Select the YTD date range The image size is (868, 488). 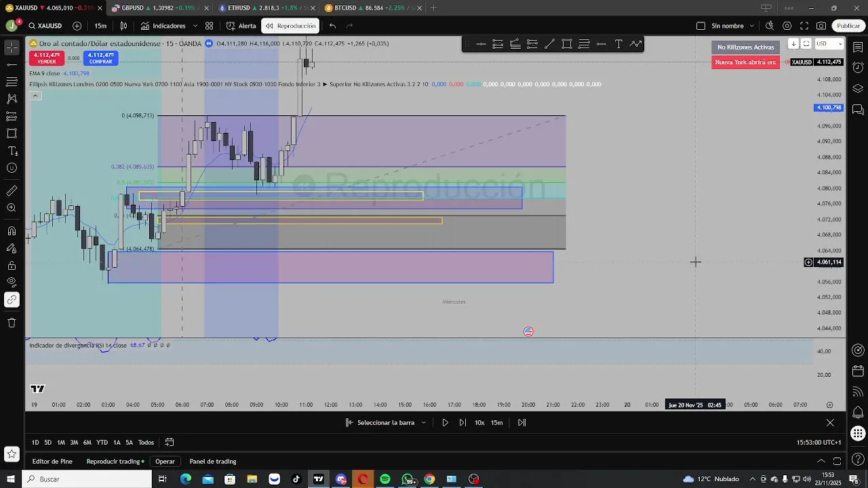102,443
